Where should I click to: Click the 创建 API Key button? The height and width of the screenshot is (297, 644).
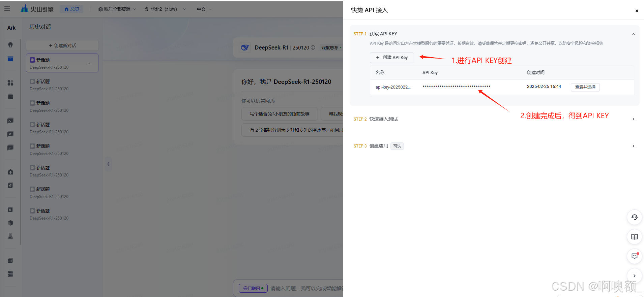point(391,58)
